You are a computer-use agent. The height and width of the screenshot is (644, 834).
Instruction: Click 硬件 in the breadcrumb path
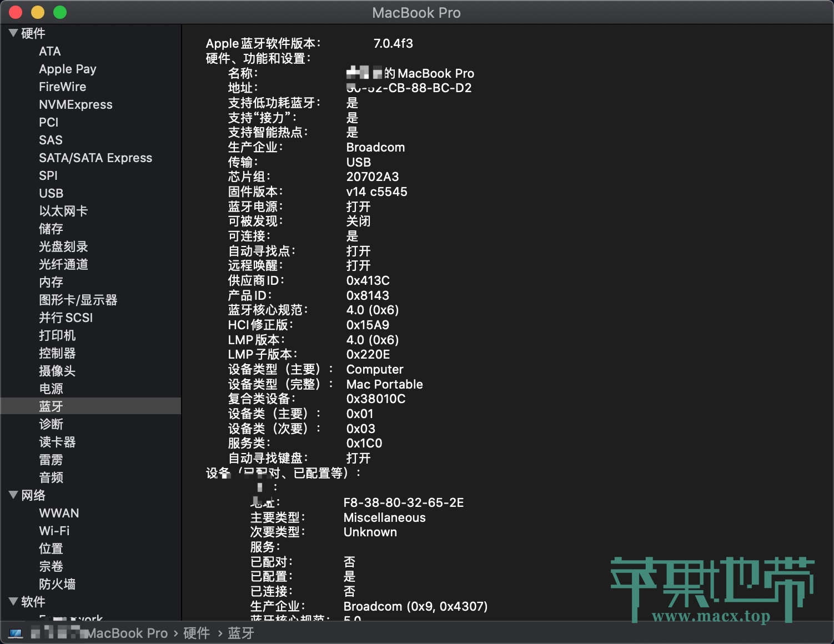[195, 633]
